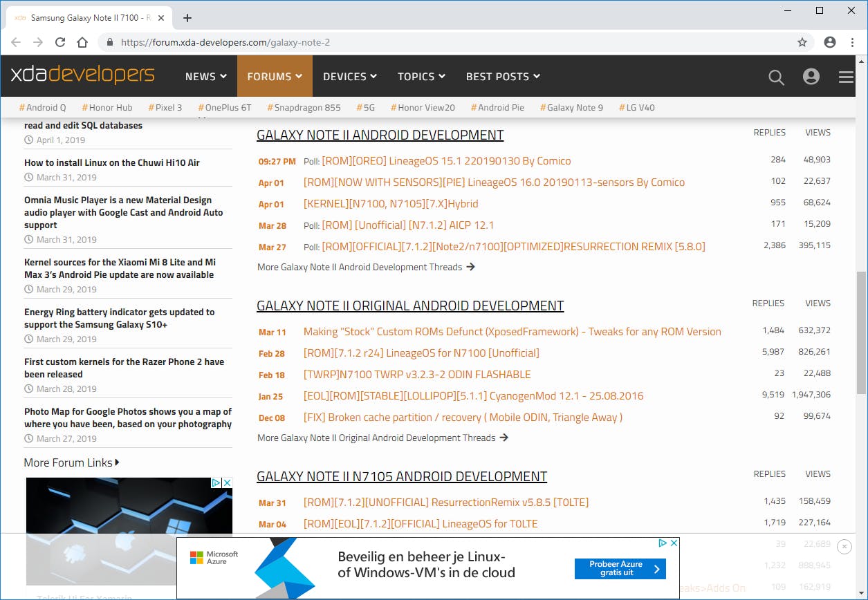This screenshot has width=868, height=600.
Task: Open the AICP 12.1 unofficial ROM thread
Action: coord(407,225)
